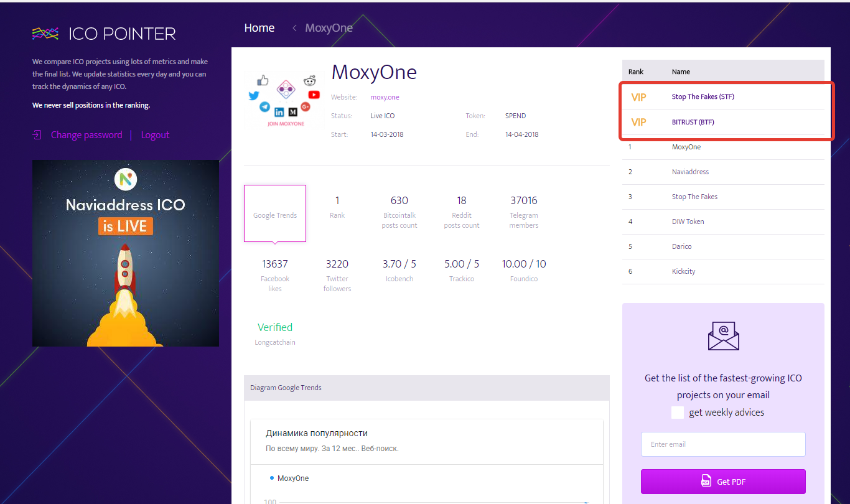850x504 pixels.
Task: Open the moxy.one website link
Action: pos(385,97)
